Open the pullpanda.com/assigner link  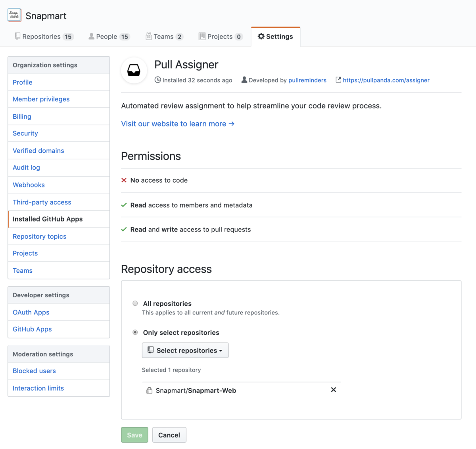[386, 80]
